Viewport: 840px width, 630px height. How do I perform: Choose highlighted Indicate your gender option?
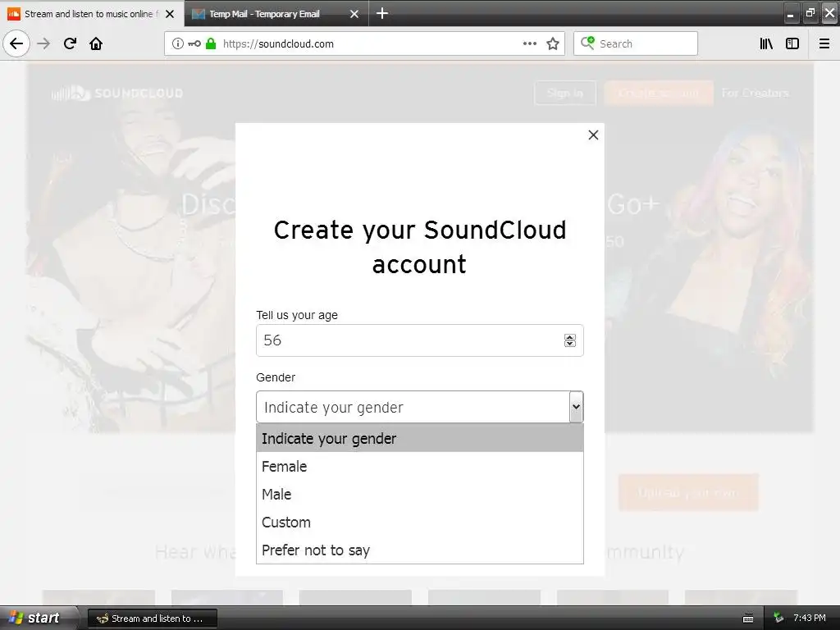point(419,438)
